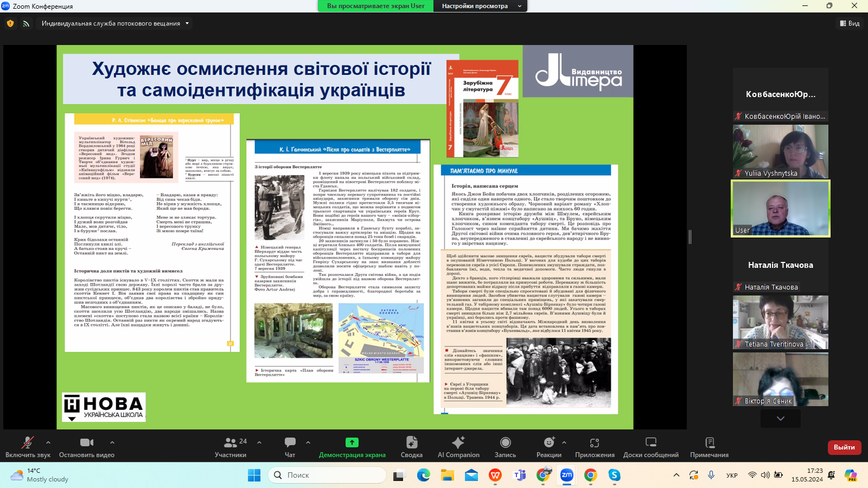
Task: Click the Сводка summary icon
Action: 411,443
